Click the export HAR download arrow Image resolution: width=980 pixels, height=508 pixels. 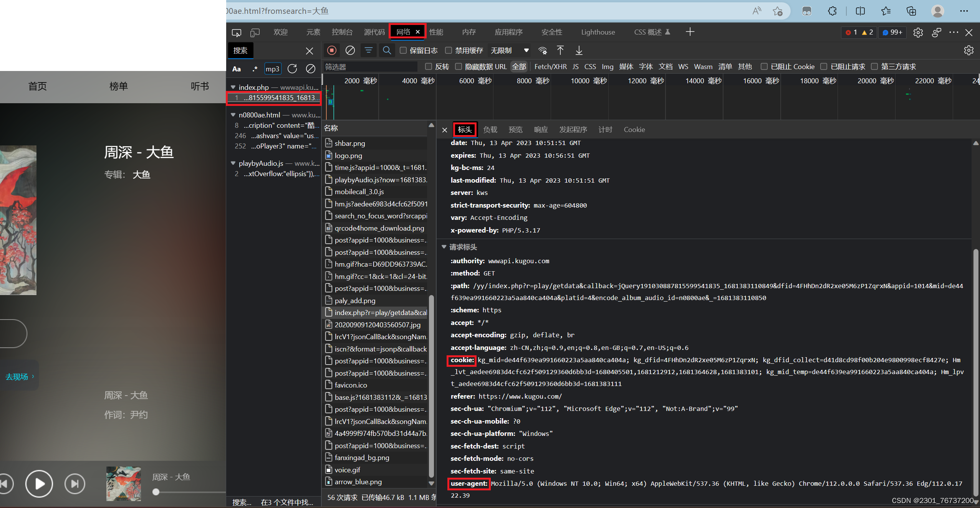tap(579, 50)
